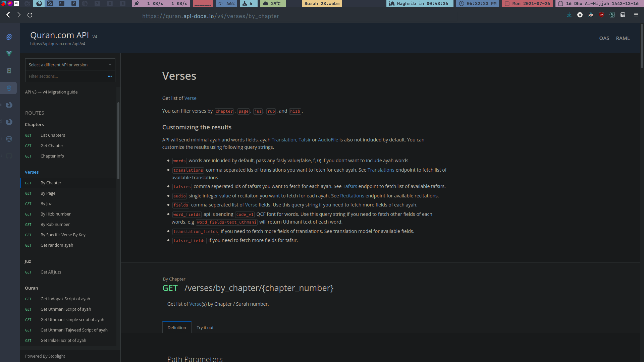This screenshot has height=362, width=644.
Task: Open the By Chapter route in sidebar
Action: [x=51, y=183]
